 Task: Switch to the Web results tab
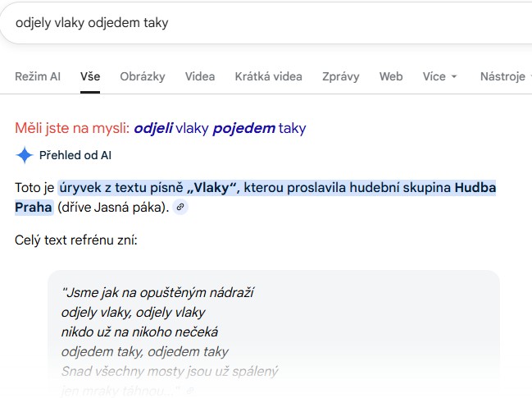pyautogui.click(x=391, y=76)
